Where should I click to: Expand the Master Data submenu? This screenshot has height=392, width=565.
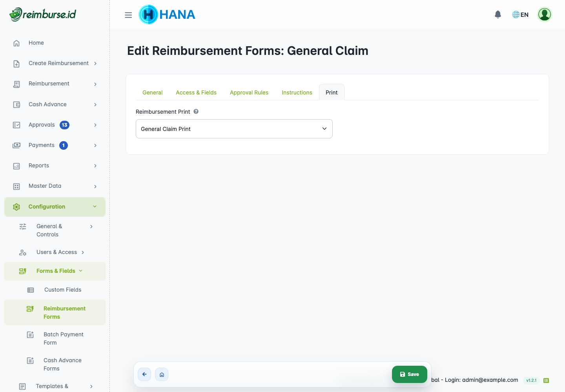click(x=55, y=186)
